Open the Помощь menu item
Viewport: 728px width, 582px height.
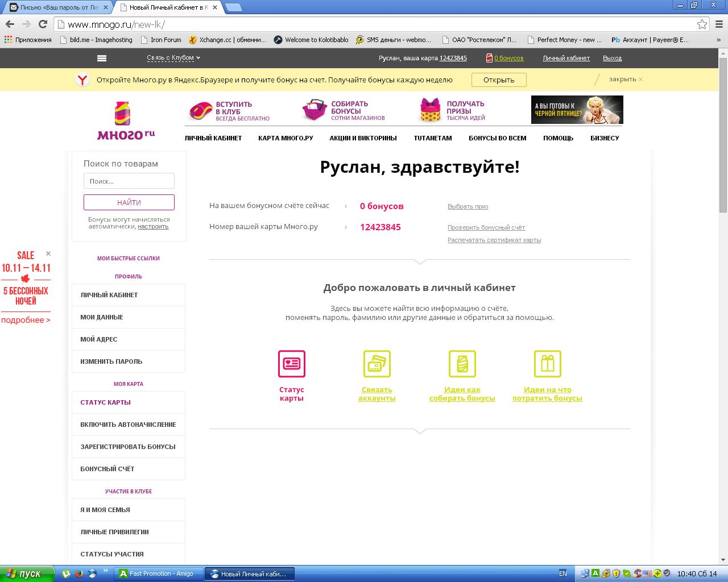[558, 138]
